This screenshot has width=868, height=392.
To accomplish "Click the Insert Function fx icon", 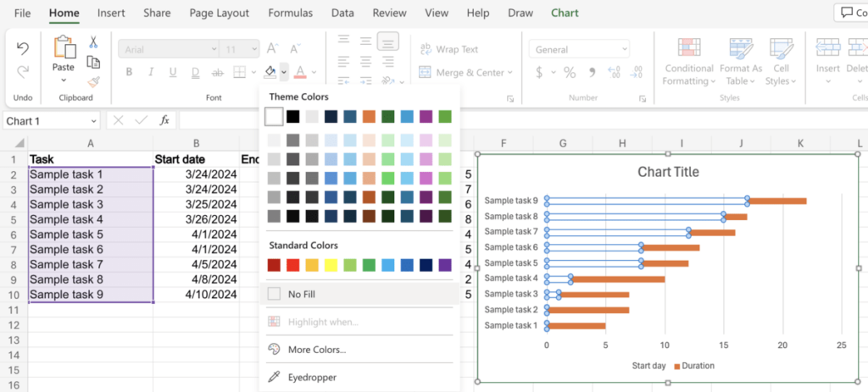I will pyautogui.click(x=164, y=120).
